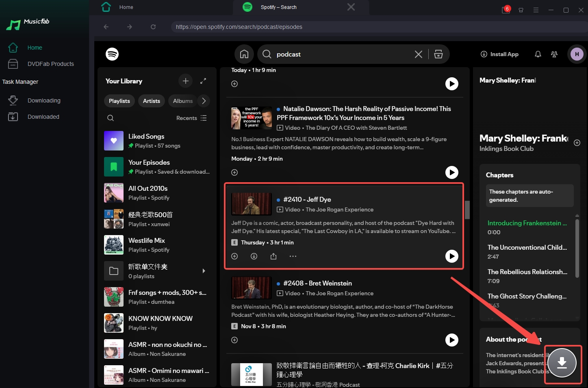The height and width of the screenshot is (388, 588).
Task: Toggle the Artists filter chip
Action: (151, 101)
